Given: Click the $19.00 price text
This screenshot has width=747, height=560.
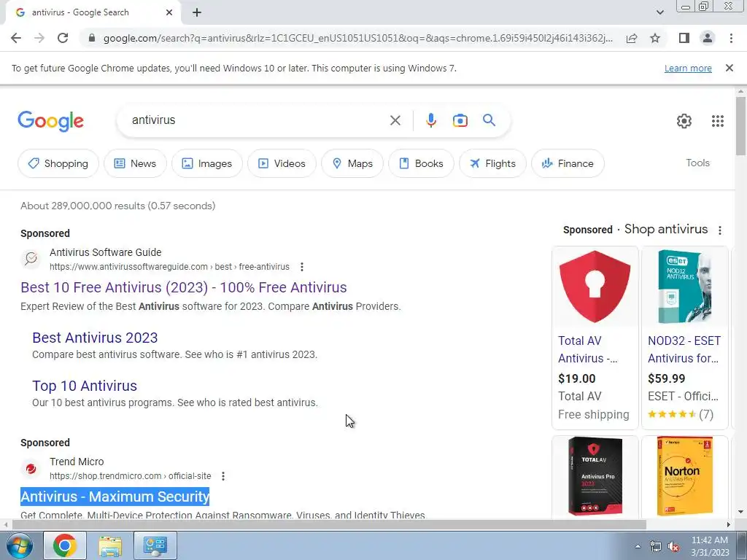Looking at the screenshot, I should coord(576,379).
